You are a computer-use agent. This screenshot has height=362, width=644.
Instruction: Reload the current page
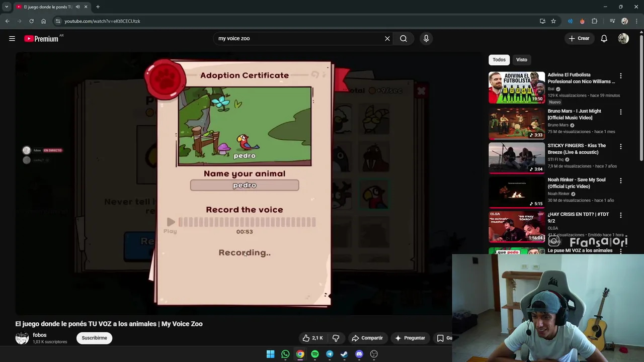click(31, 21)
